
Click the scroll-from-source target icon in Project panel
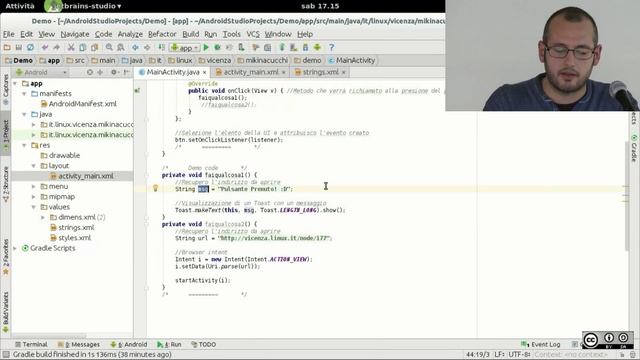pos(90,72)
